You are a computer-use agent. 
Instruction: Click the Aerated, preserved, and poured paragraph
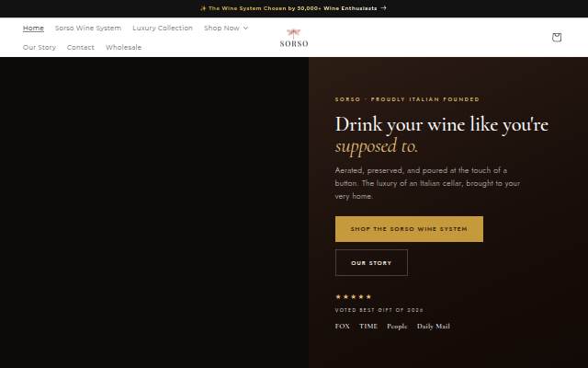427,183
